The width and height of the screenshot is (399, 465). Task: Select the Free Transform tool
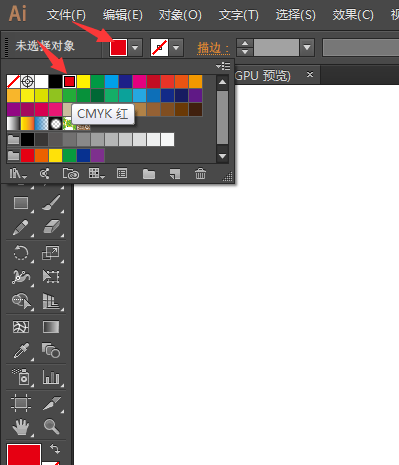51,277
